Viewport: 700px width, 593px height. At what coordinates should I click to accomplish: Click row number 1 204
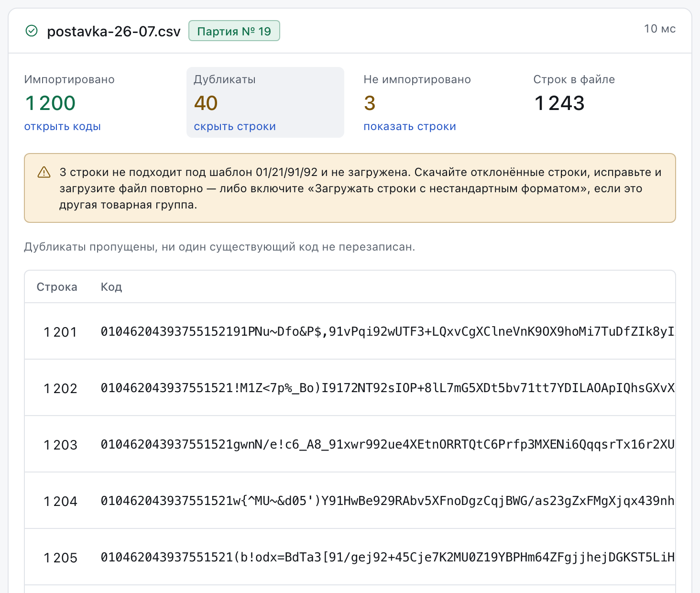60,501
